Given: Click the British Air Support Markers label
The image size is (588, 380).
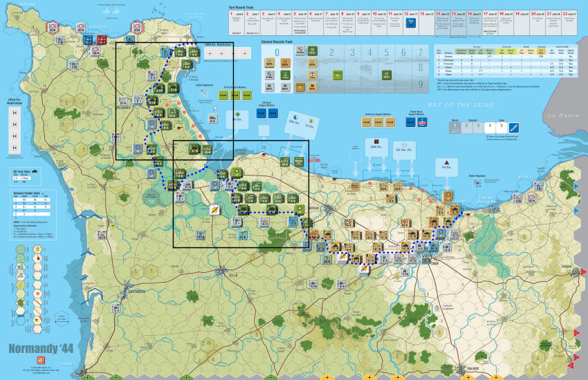Looking at the screenshot, I should pyautogui.click(x=378, y=114).
